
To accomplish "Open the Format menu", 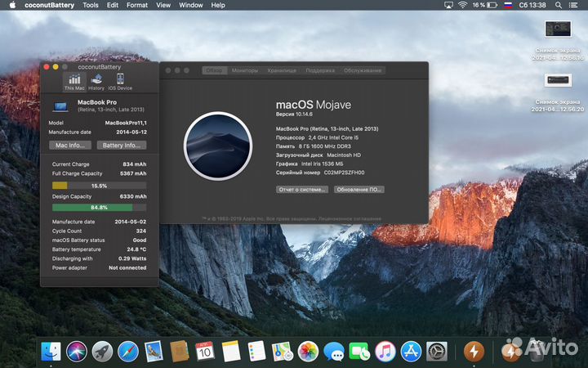I will coord(137,5).
